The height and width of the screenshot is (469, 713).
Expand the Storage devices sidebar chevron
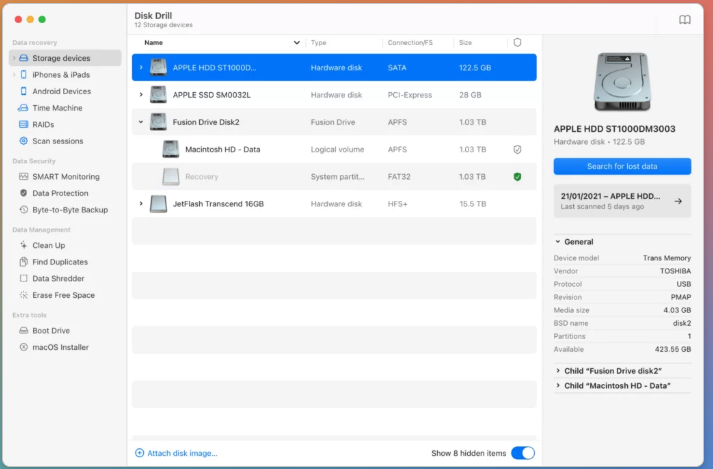(x=14, y=58)
